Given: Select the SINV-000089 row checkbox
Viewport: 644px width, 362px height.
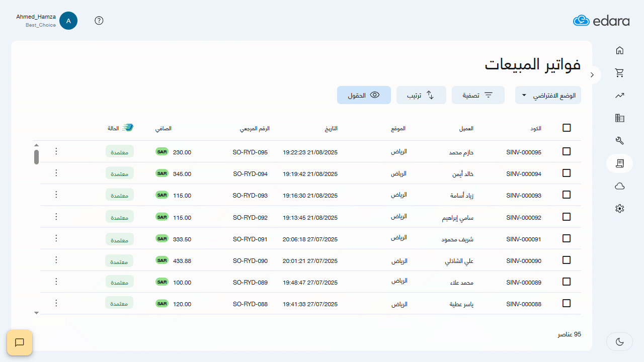Looking at the screenshot, I should click(567, 282).
